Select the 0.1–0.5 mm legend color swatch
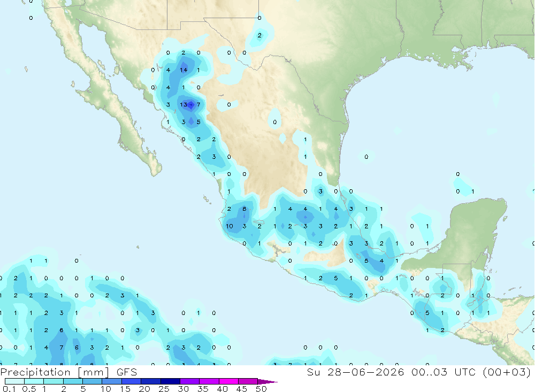Screen dimensions: 535x392 [14, 381]
